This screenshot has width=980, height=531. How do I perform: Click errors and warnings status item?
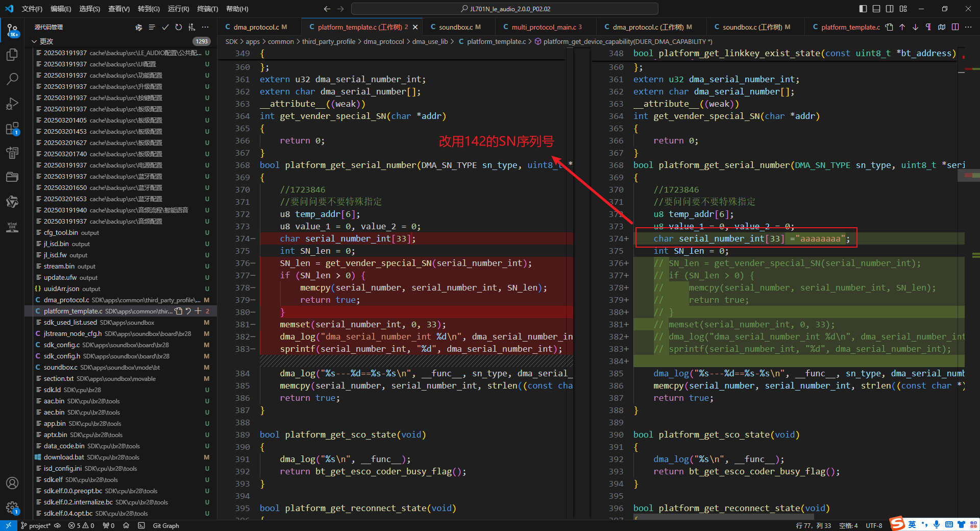click(81, 525)
